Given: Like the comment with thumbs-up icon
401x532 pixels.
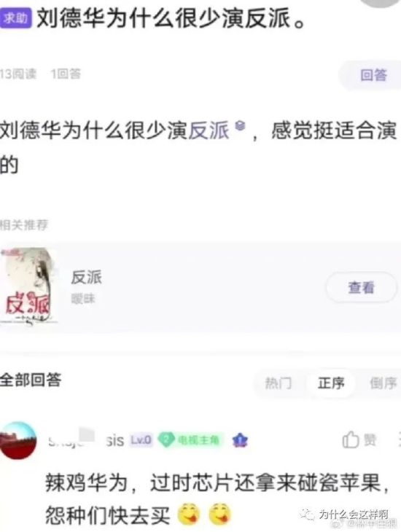Looking at the screenshot, I should (x=351, y=439).
